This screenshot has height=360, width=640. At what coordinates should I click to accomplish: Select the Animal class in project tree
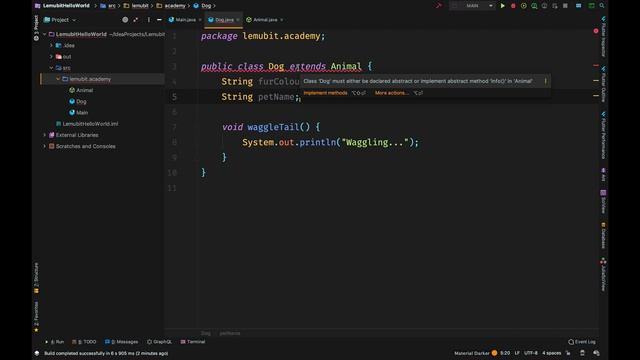point(81,90)
